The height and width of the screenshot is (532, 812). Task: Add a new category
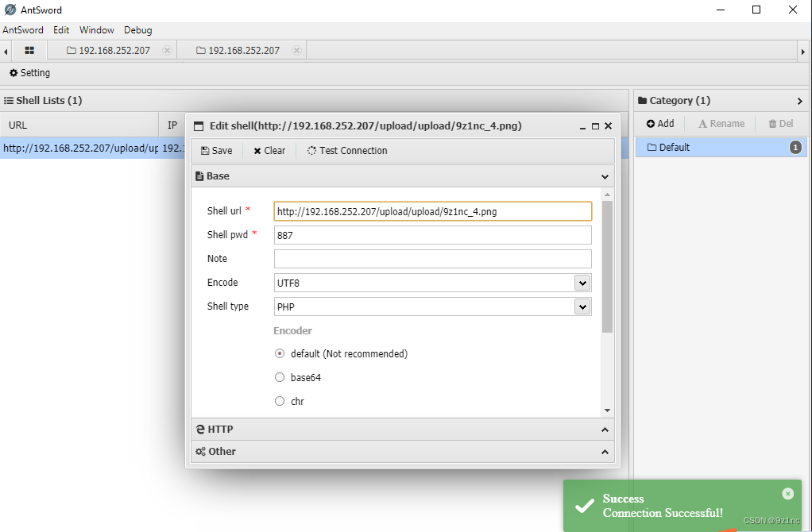click(660, 124)
